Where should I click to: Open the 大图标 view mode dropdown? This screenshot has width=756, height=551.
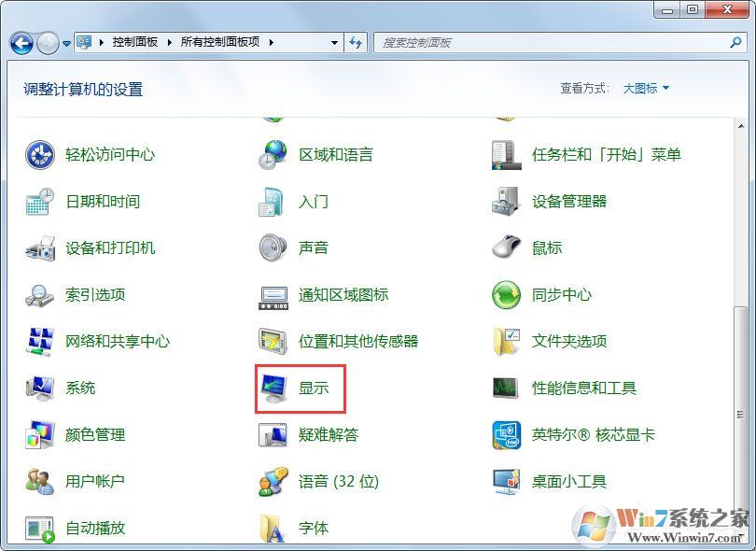click(x=644, y=88)
